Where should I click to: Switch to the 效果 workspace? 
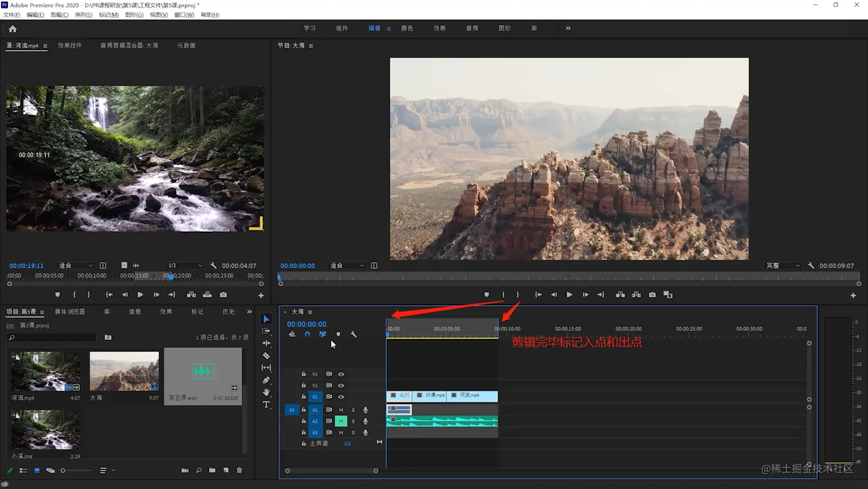(440, 28)
